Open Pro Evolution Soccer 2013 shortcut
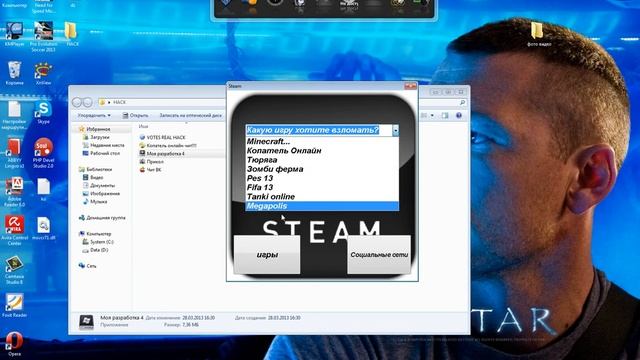640x360 pixels. coord(43,36)
